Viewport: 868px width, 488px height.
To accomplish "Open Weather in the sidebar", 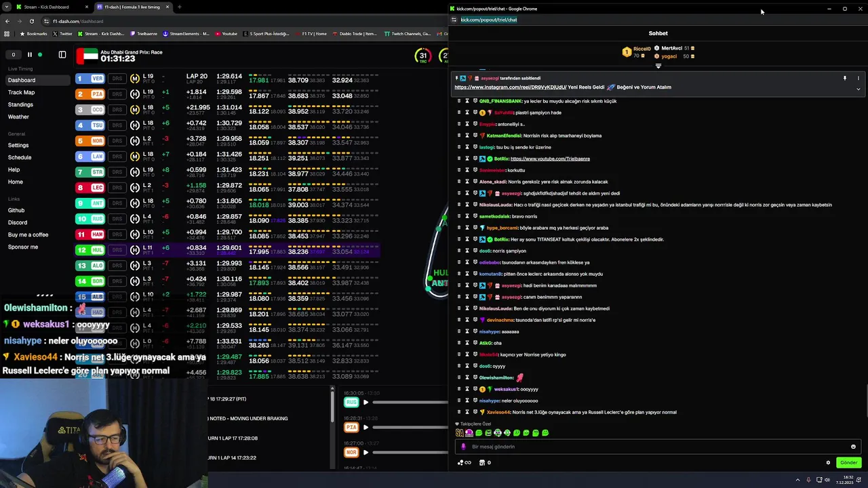I will (18, 117).
